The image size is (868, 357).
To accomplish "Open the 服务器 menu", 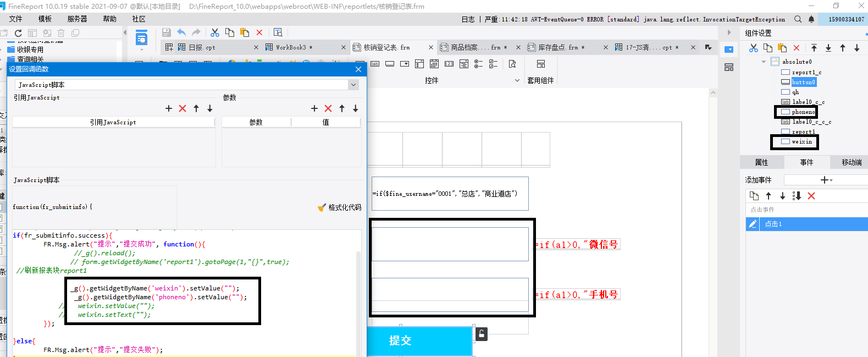I will (78, 19).
